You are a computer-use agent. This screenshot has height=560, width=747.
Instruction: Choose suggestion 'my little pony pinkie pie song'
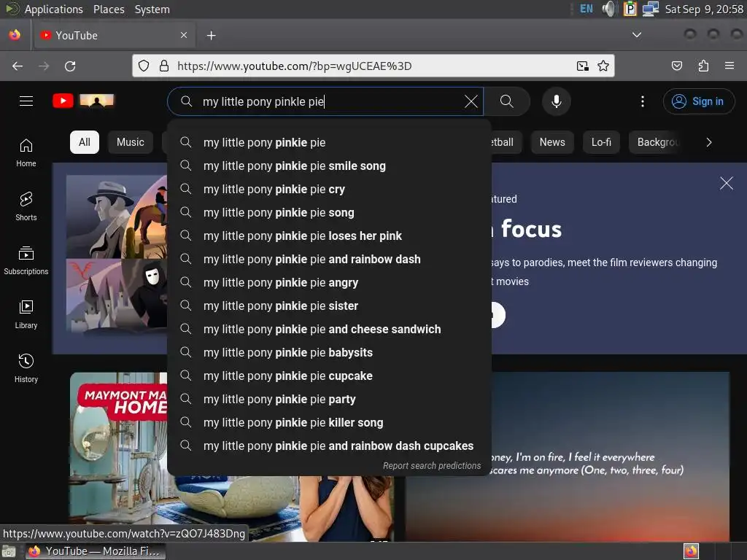point(329,212)
